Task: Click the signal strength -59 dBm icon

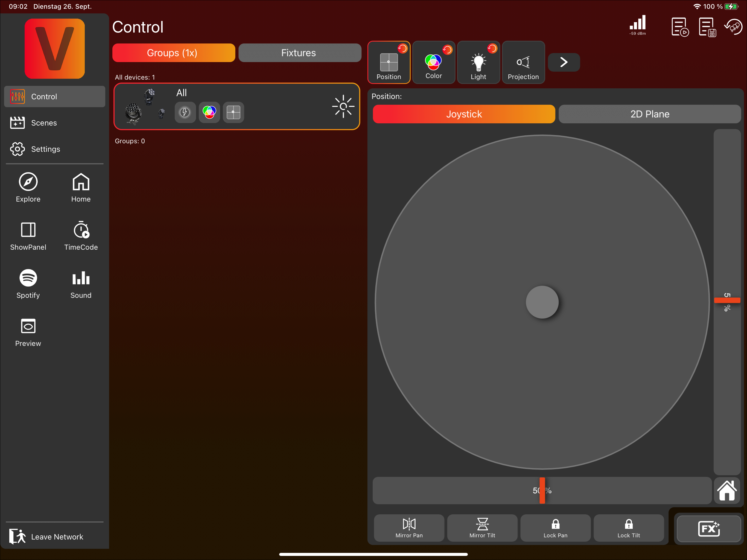Action: (638, 25)
